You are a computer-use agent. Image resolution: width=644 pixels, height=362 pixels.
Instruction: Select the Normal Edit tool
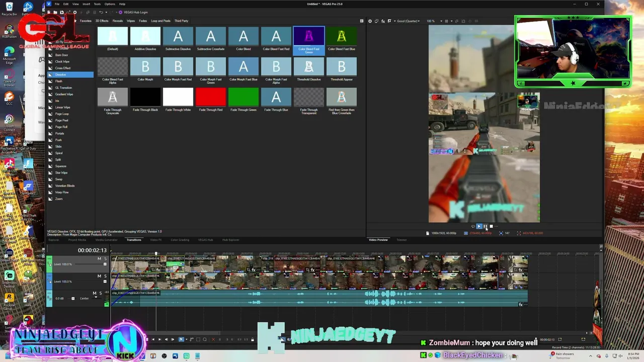point(181,339)
